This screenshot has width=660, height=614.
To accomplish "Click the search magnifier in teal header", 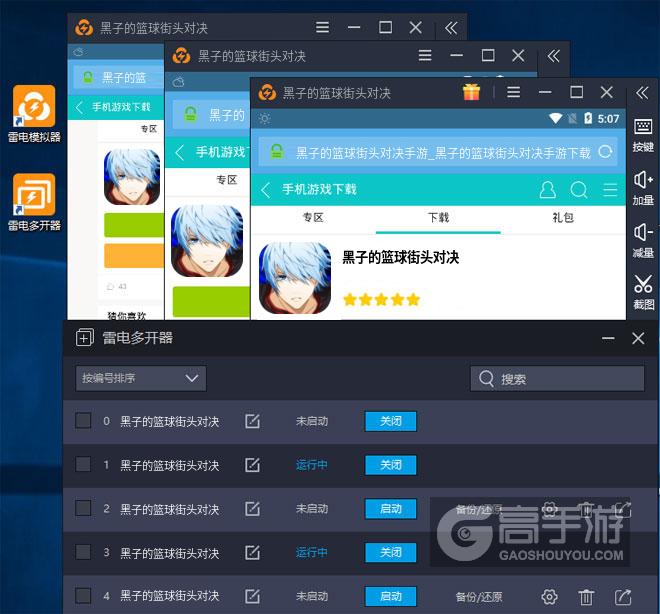I will (578, 190).
